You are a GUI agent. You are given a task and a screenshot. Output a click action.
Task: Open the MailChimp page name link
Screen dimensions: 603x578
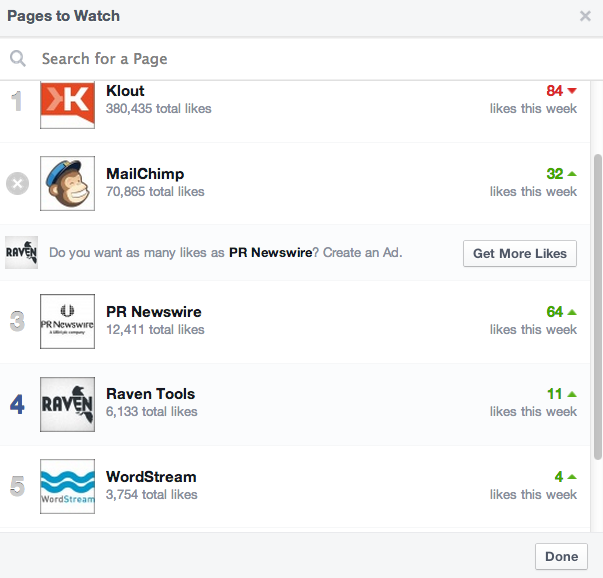coord(145,174)
